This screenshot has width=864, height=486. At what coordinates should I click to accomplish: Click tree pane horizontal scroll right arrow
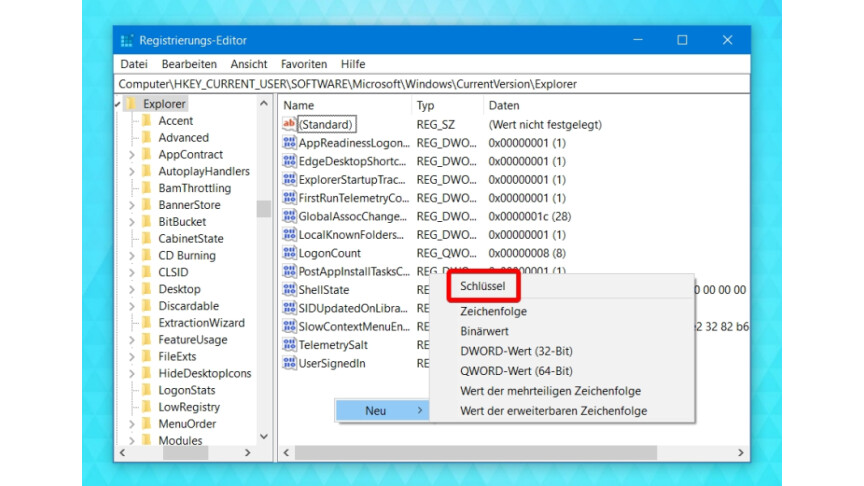click(x=248, y=453)
